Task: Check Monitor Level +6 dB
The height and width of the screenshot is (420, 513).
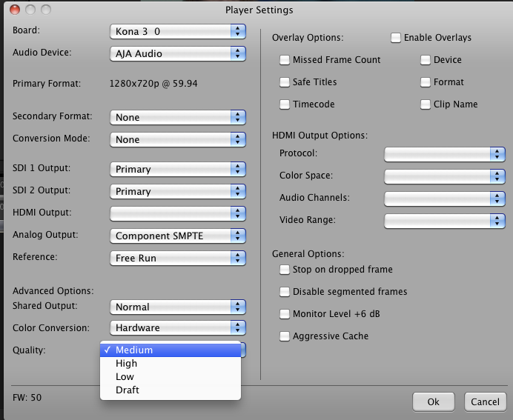Action: coord(285,314)
